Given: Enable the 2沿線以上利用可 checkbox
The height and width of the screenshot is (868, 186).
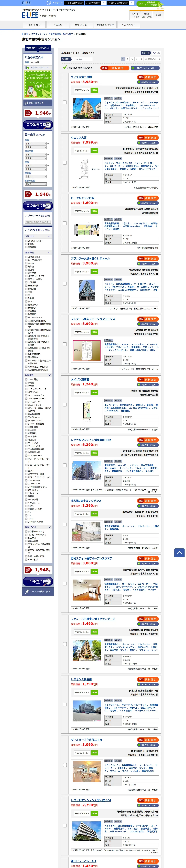Looking at the screenshot, I should coord(26,241).
